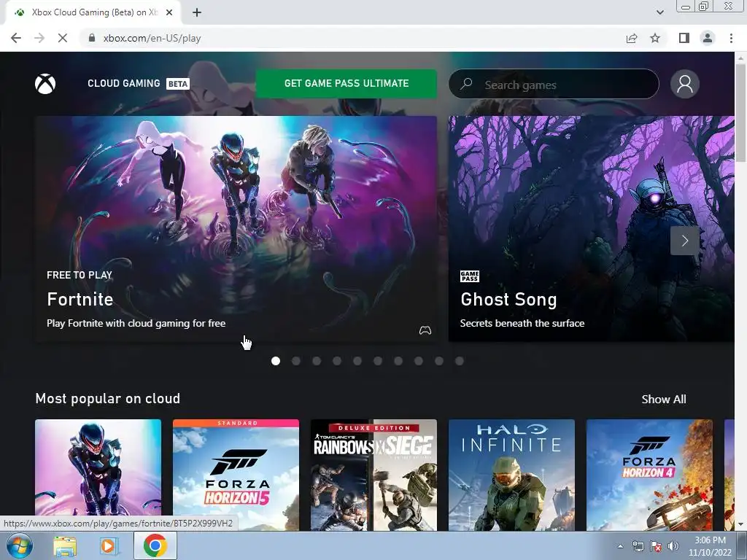Click the network tray icon

[x=638, y=546]
